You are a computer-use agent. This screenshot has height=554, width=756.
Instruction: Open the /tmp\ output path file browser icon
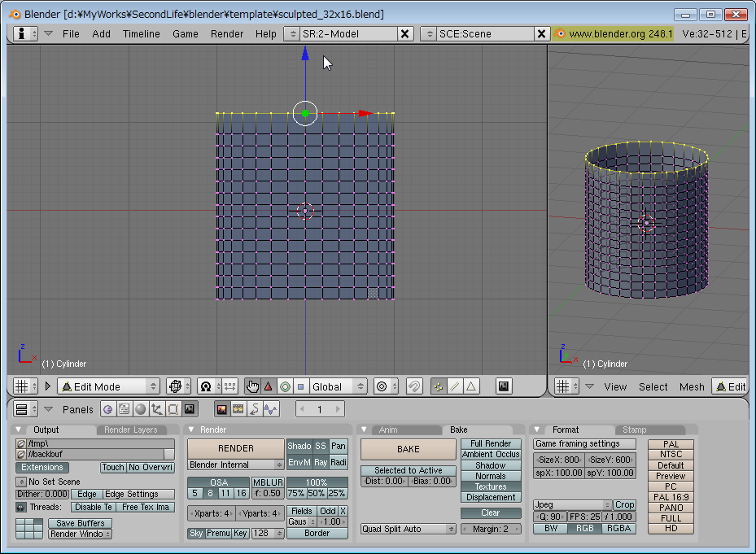20,443
